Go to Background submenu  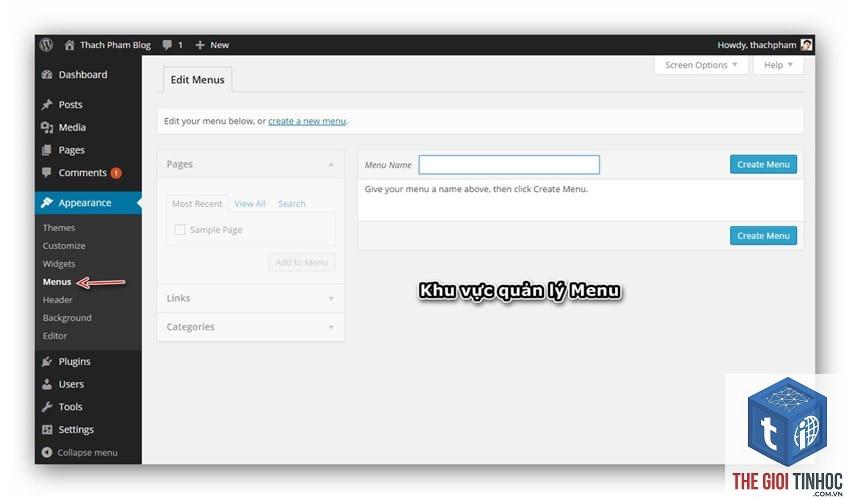[67, 318]
